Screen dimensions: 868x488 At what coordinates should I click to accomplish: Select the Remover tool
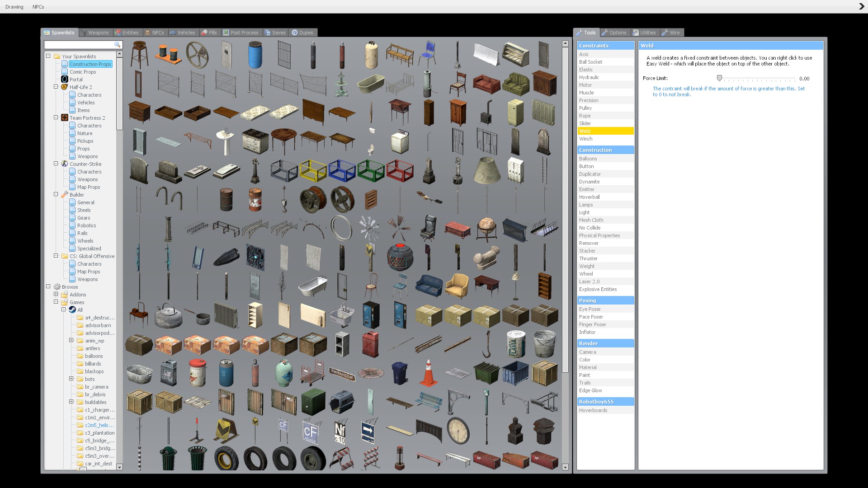point(605,243)
